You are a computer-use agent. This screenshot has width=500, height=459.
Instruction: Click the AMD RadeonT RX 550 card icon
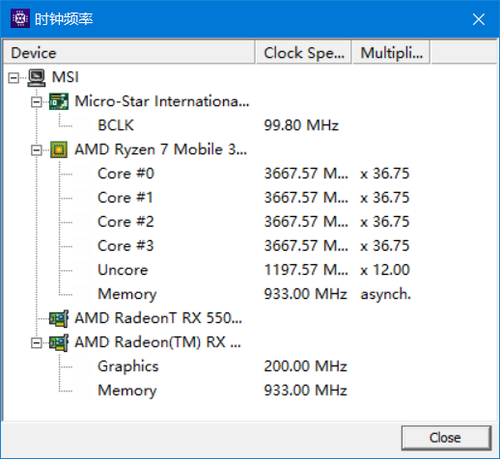(x=59, y=318)
